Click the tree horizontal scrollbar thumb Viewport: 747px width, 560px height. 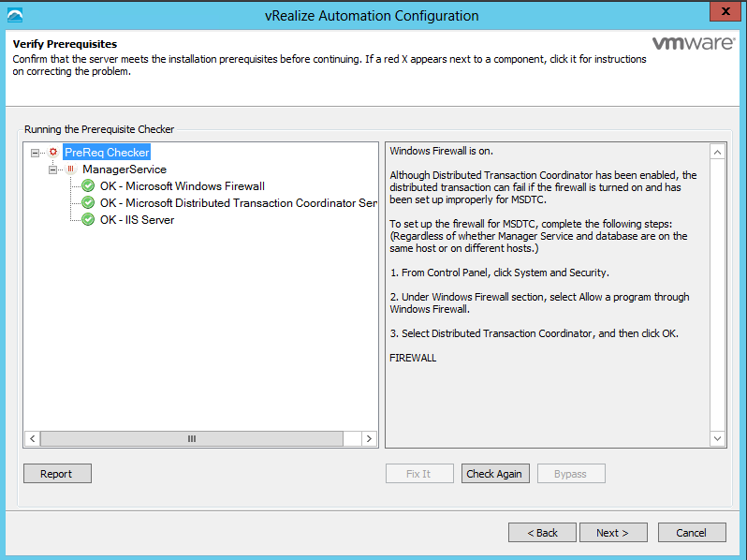192,438
